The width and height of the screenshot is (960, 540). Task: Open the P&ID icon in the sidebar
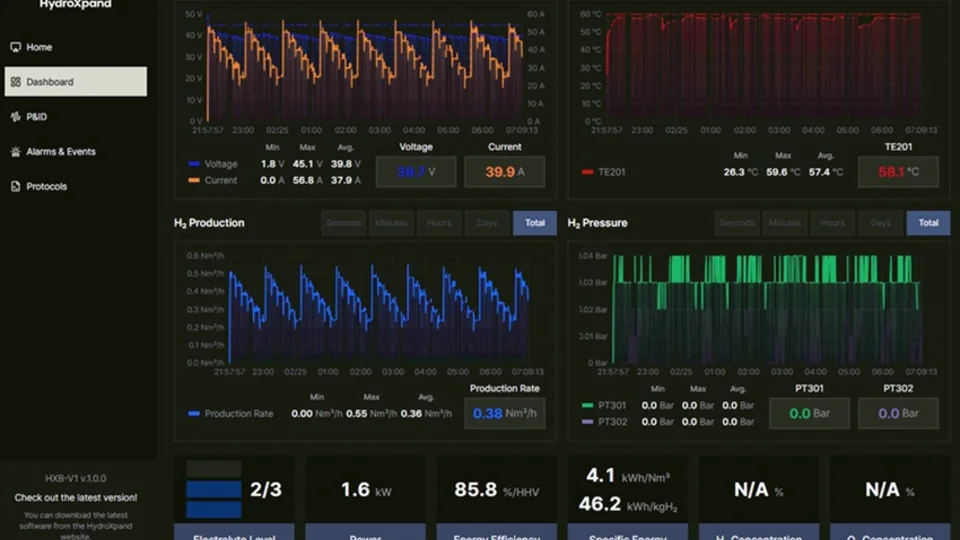pos(15,117)
